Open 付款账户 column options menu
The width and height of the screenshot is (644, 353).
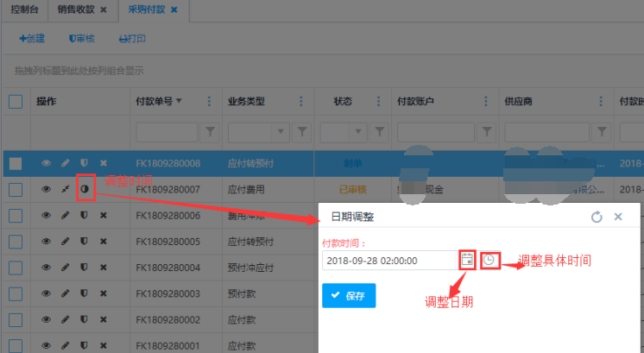pos(487,102)
